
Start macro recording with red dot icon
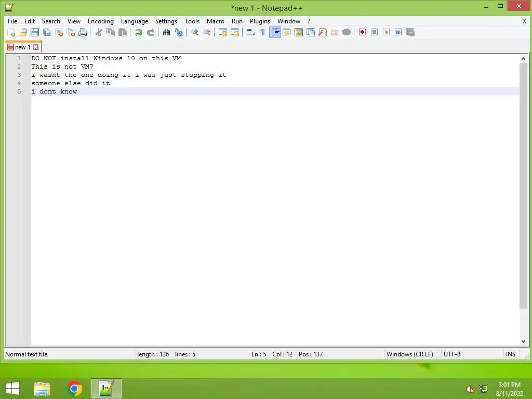362,32
